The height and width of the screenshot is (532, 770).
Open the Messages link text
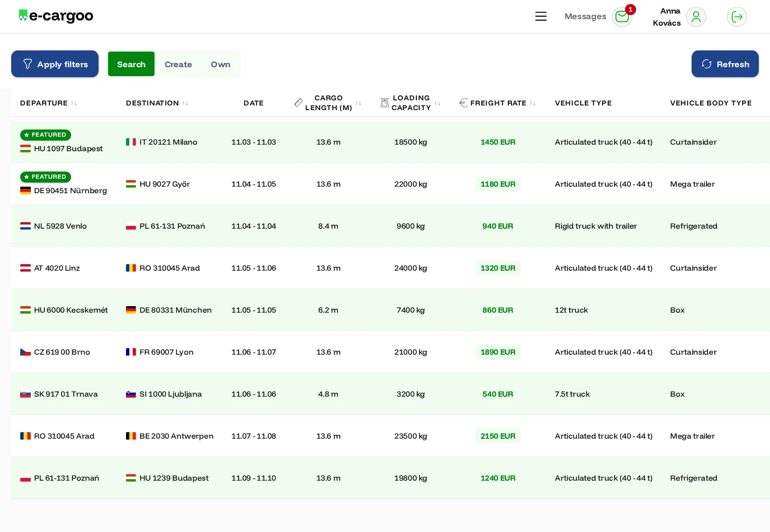585,16
